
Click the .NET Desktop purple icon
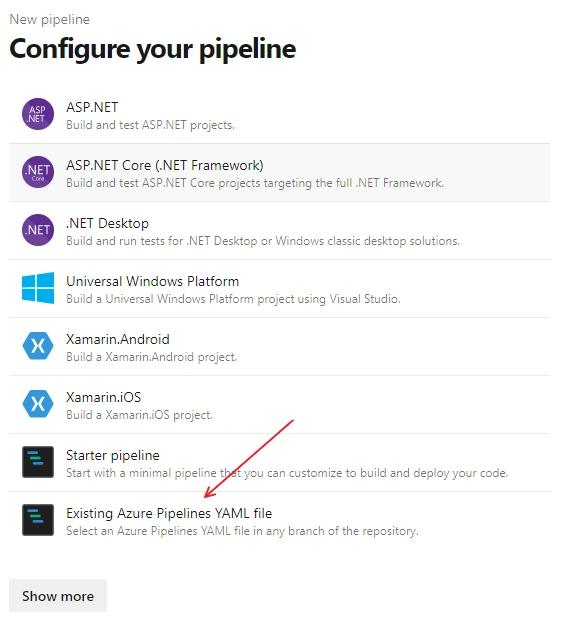(38, 230)
